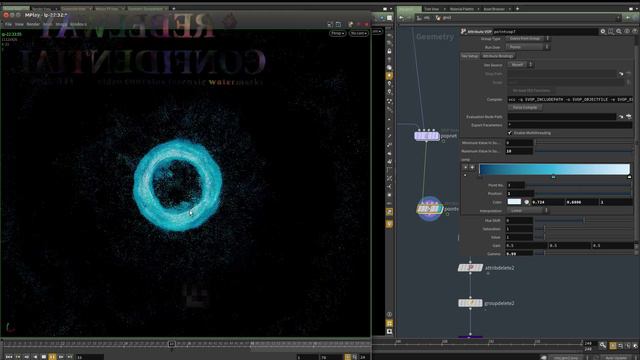
Task: Click the first ramp control button
Action: pyautogui.click(x=465, y=167)
